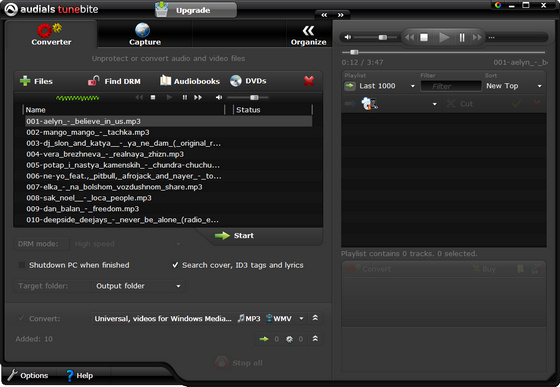Open the Help menu

[x=79, y=375]
